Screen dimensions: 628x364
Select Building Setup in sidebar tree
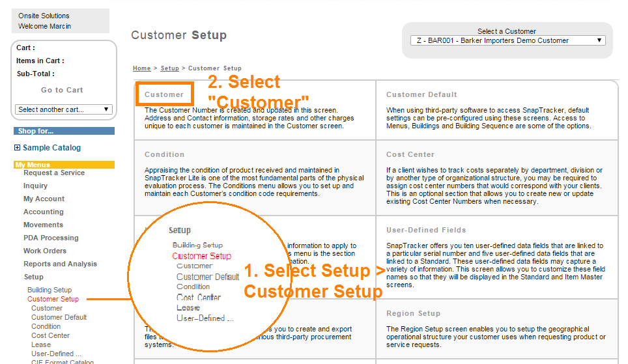tap(50, 290)
